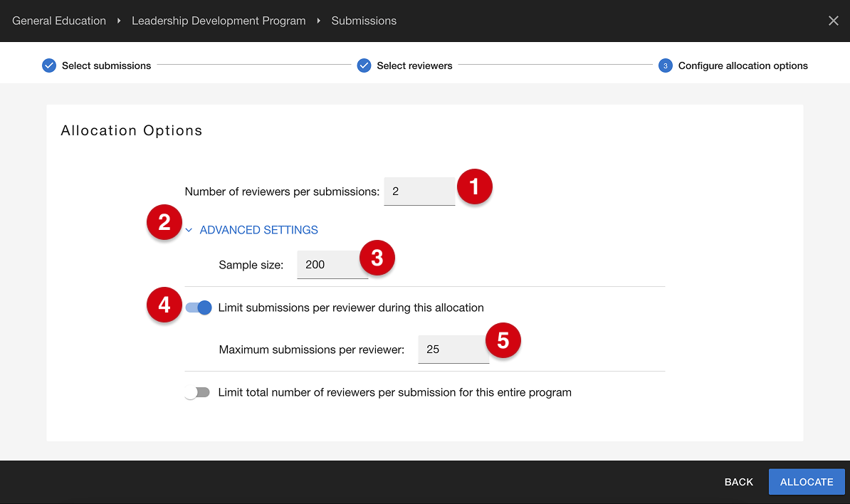Click the 'Allocation Options' heading
850x504 pixels.
tap(131, 130)
